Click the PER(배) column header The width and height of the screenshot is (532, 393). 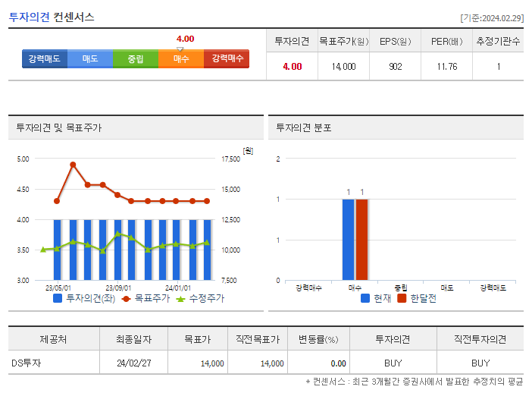click(x=447, y=41)
